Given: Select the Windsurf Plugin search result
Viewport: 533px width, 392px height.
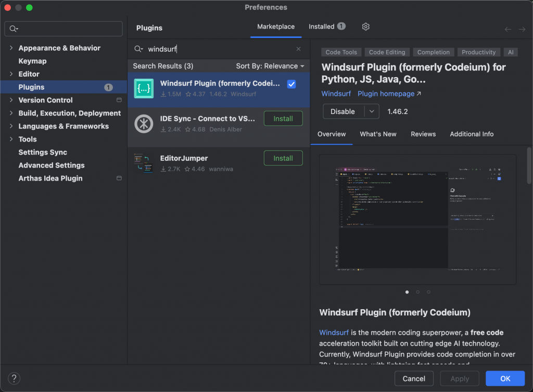Looking at the screenshot, I should tap(219, 89).
